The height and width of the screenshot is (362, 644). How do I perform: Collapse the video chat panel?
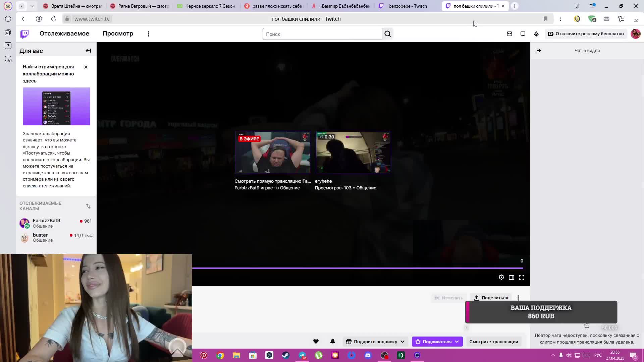point(538,51)
